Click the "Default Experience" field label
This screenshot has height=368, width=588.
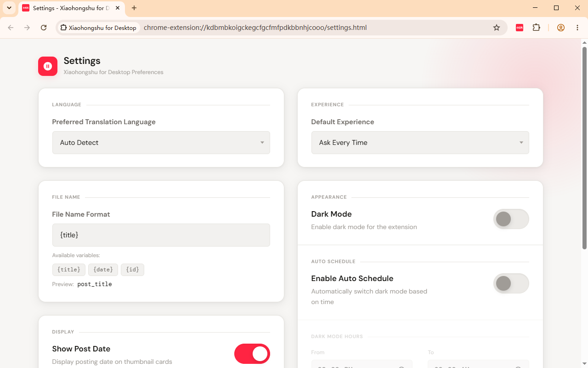pos(343,122)
